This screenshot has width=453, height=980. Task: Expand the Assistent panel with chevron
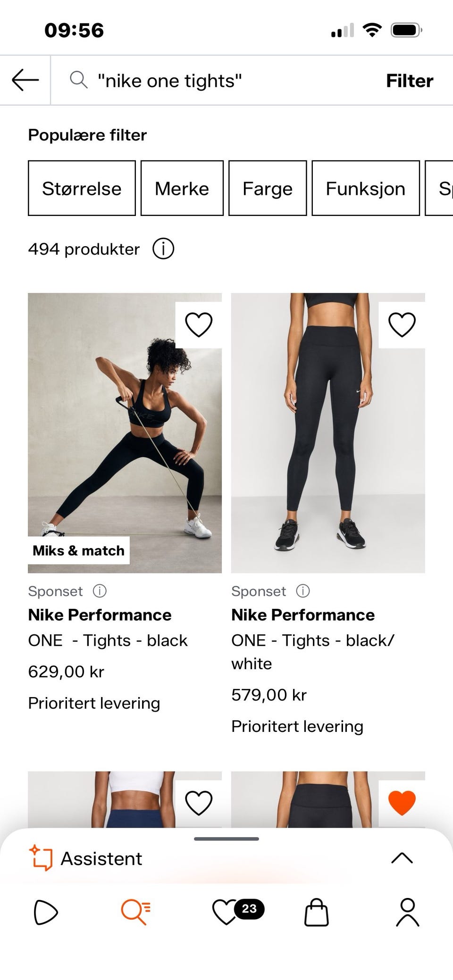[x=402, y=858]
